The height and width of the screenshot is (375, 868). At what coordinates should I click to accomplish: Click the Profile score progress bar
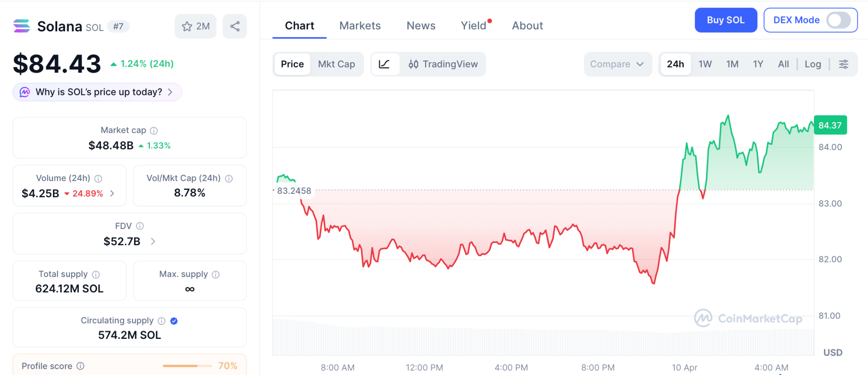pos(187,366)
